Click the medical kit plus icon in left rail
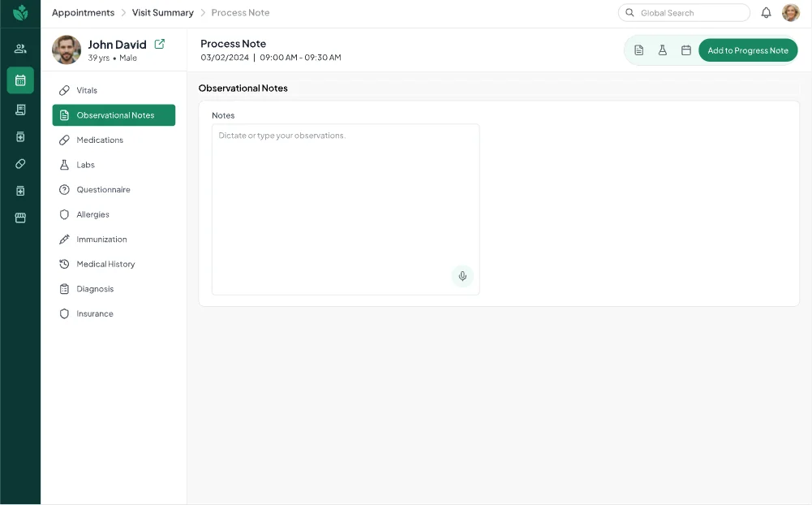This screenshot has height=505, width=812. [x=20, y=191]
